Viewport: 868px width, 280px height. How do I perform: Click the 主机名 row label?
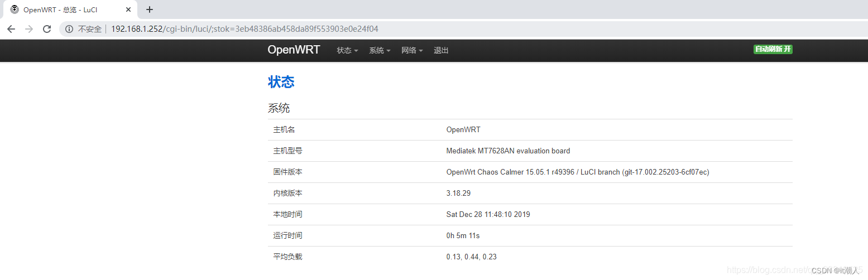(284, 129)
